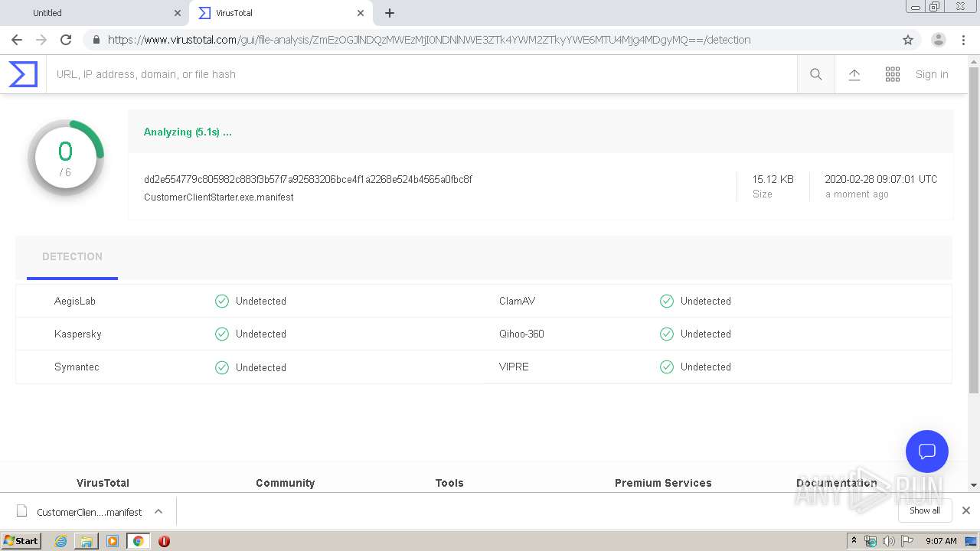Open the chat bubble button

pyautogui.click(x=927, y=452)
